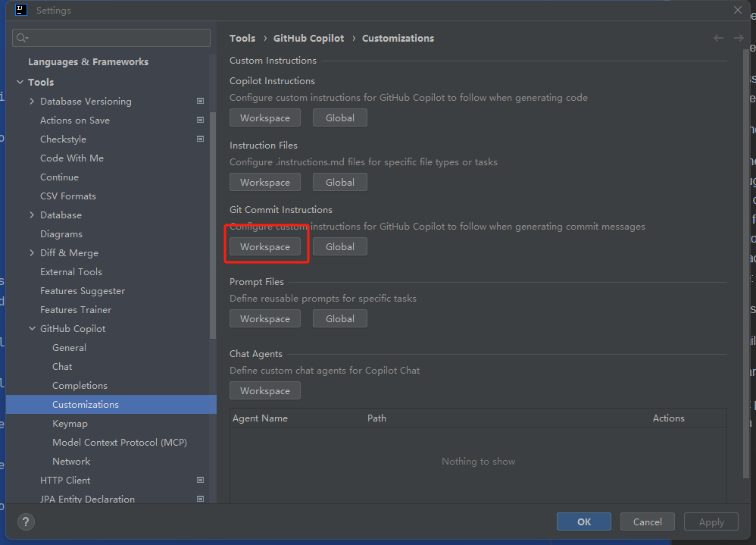Viewport: 756px width, 545px height.
Task: Confirm settings with OK
Action: pos(584,522)
